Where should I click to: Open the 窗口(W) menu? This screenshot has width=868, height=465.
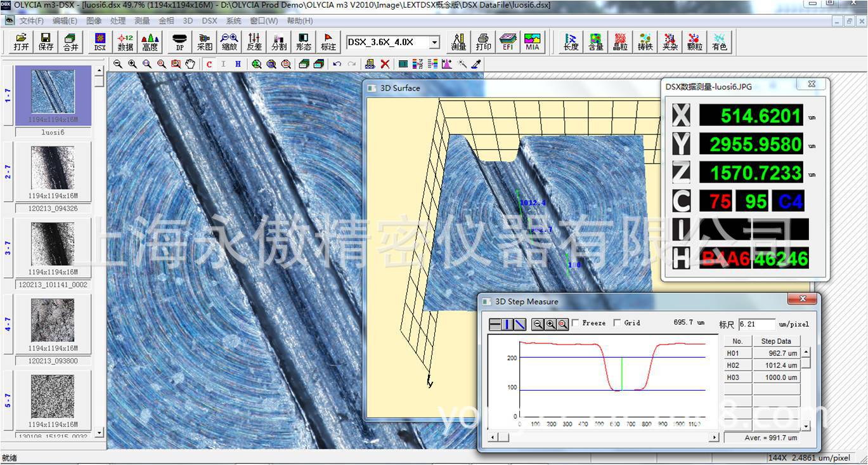(x=264, y=20)
